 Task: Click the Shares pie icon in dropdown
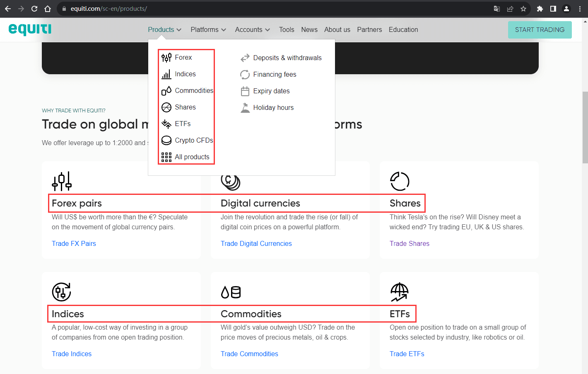(166, 107)
